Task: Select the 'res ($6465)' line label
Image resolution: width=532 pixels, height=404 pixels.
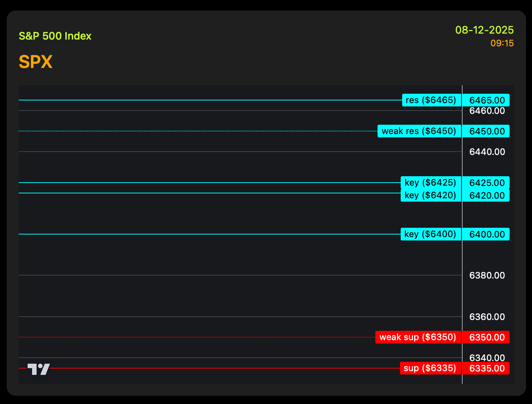Action: coord(432,100)
